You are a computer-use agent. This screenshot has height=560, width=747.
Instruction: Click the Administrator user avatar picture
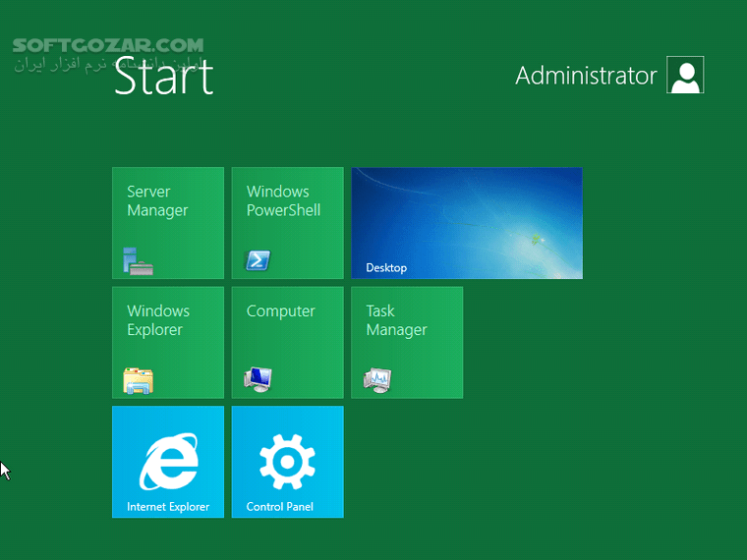685,76
